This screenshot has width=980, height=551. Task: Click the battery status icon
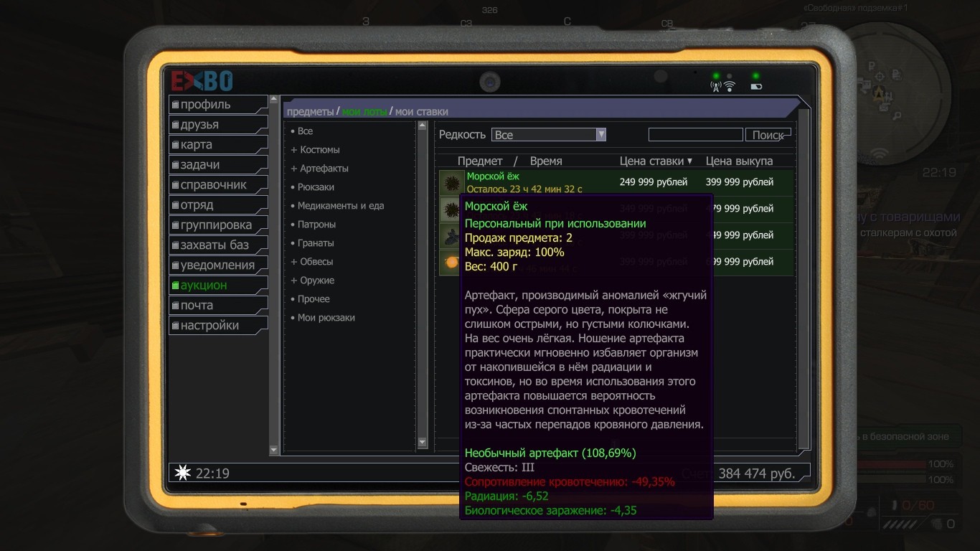point(756,87)
